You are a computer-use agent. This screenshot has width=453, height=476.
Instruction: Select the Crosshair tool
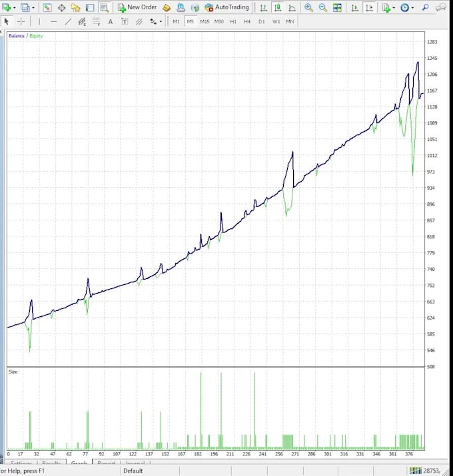21,21
